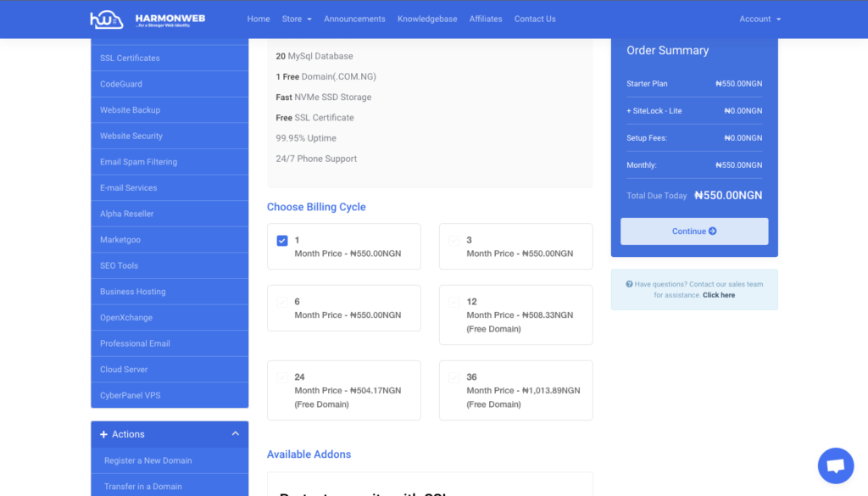
Task: Select the 24 month billing cycle checkbox
Action: (282, 377)
